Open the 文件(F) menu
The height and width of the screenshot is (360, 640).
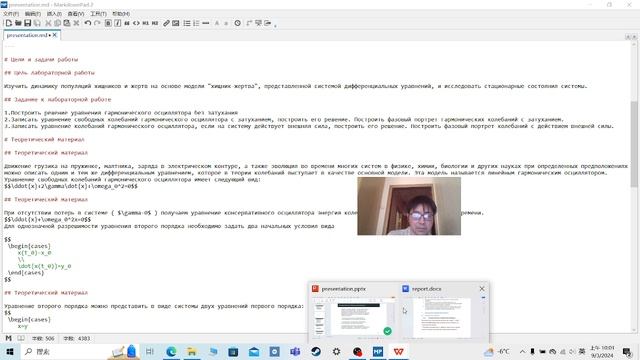[x=11, y=14]
